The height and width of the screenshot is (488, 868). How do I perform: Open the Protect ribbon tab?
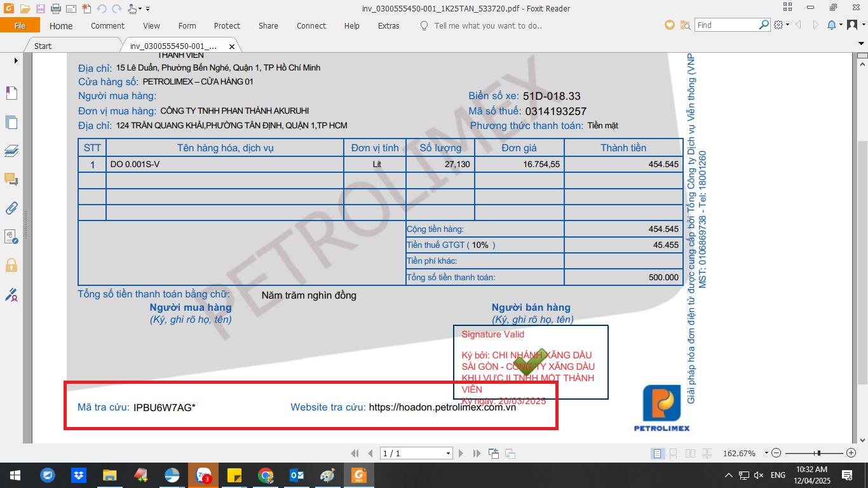coord(227,26)
